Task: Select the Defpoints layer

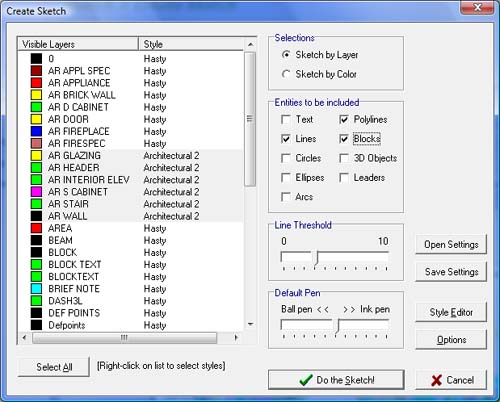Action: pyautogui.click(x=131, y=325)
